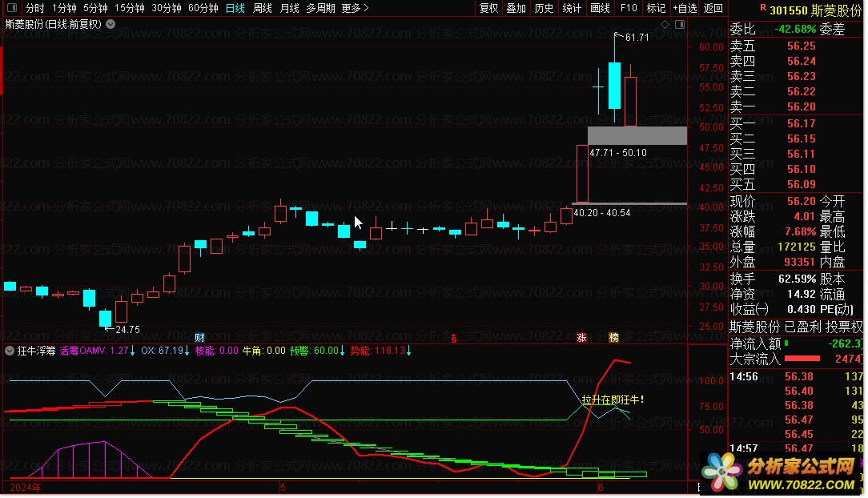This screenshot has width=868, height=498.
Task: Click the 买五 56.09 quote row
Action: click(774, 184)
